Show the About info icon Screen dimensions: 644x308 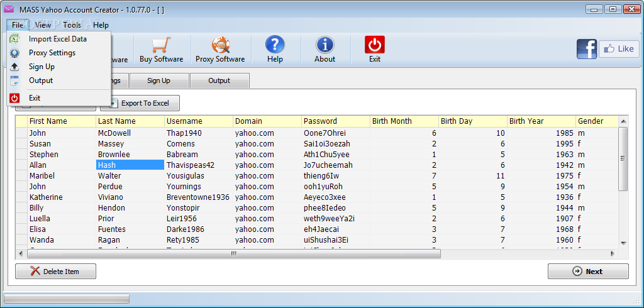click(325, 45)
